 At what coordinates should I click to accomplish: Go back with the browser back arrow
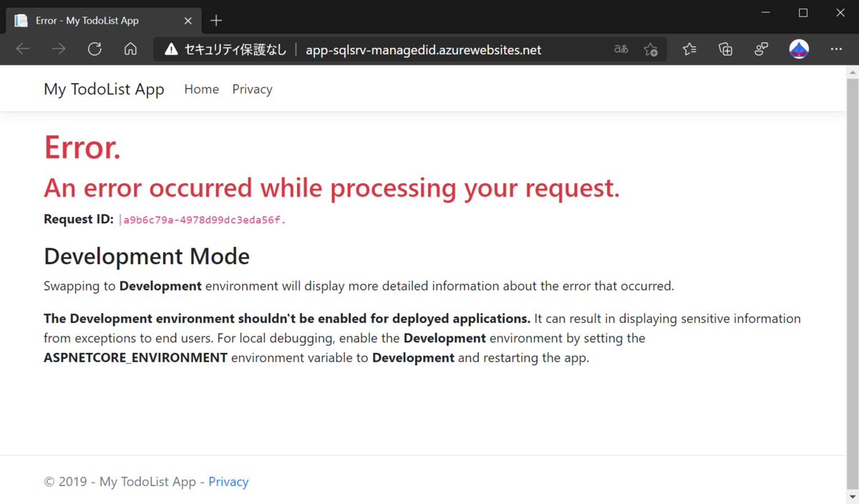point(23,49)
